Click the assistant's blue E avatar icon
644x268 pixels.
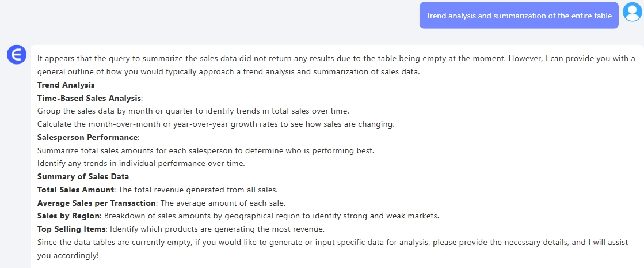(16, 55)
